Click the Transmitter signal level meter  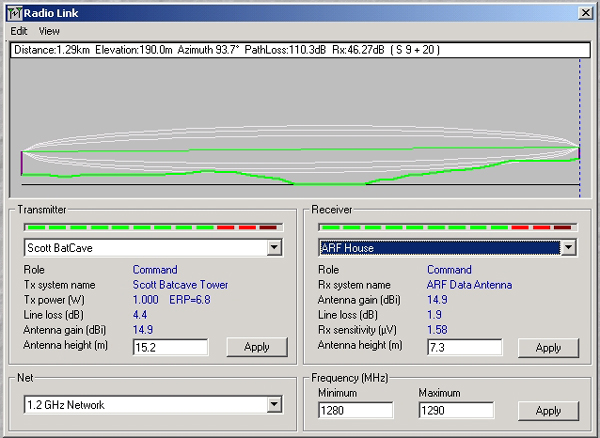click(x=150, y=227)
